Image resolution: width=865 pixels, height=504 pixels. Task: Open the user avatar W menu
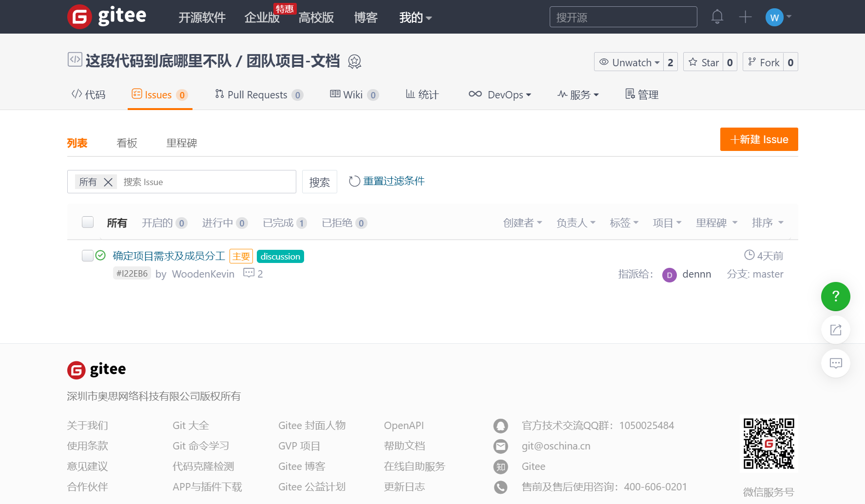(x=778, y=18)
